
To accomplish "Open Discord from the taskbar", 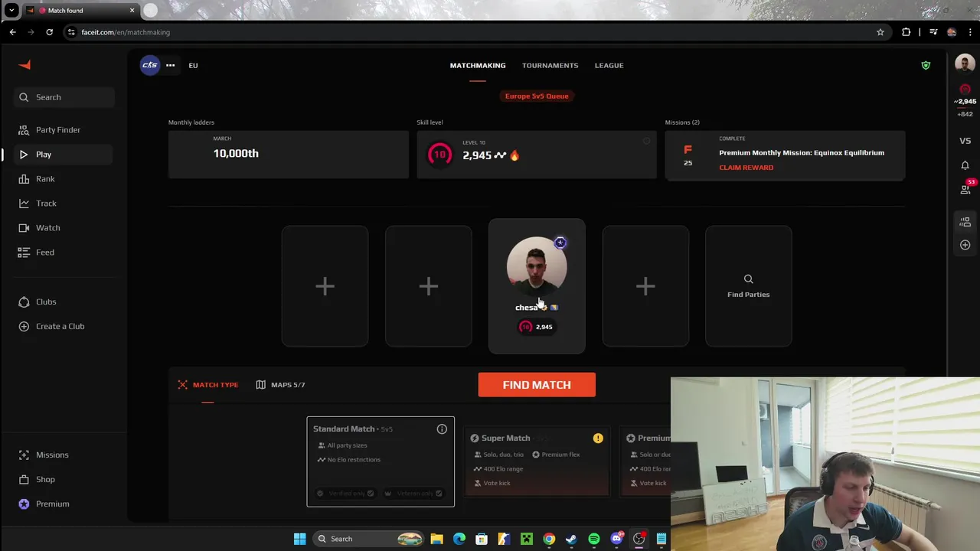I will 617,539.
